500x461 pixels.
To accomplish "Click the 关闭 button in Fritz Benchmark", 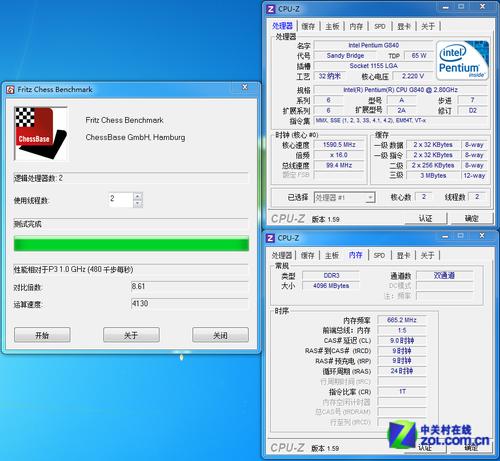I will 220,335.
